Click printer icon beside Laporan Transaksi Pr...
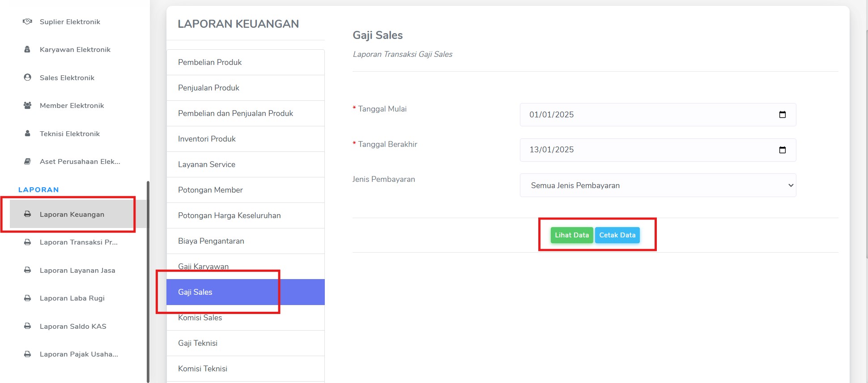868x383 pixels. pyautogui.click(x=27, y=242)
